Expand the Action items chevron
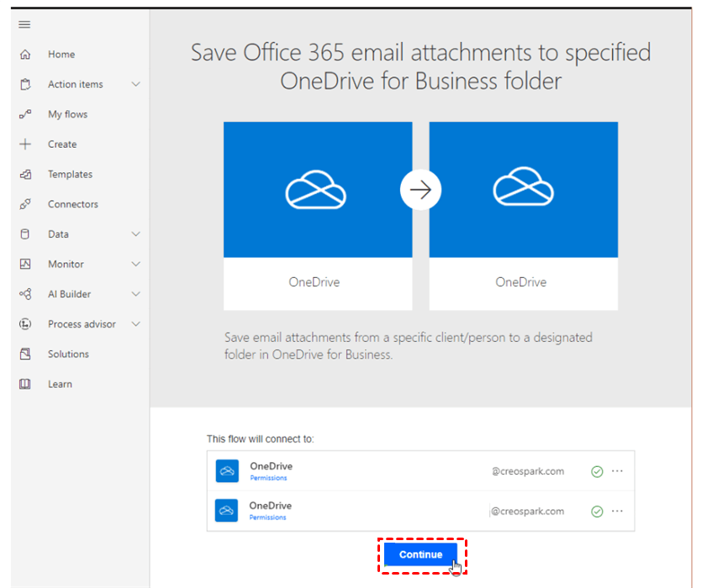The width and height of the screenshot is (707, 588). (136, 84)
